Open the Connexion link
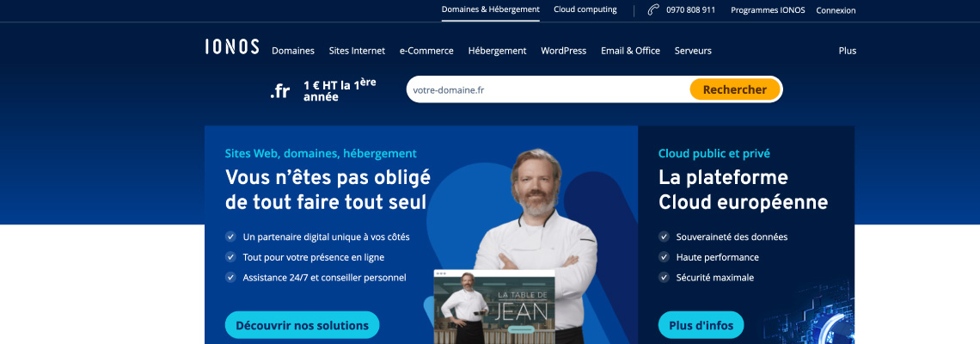The width and height of the screenshot is (980, 344). pos(836,10)
